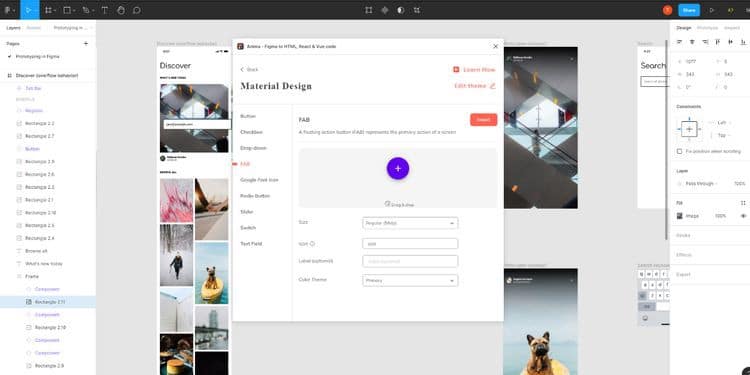This screenshot has height=375, width=750.
Task: Toggle Fill image visibility eye
Action: (743, 216)
